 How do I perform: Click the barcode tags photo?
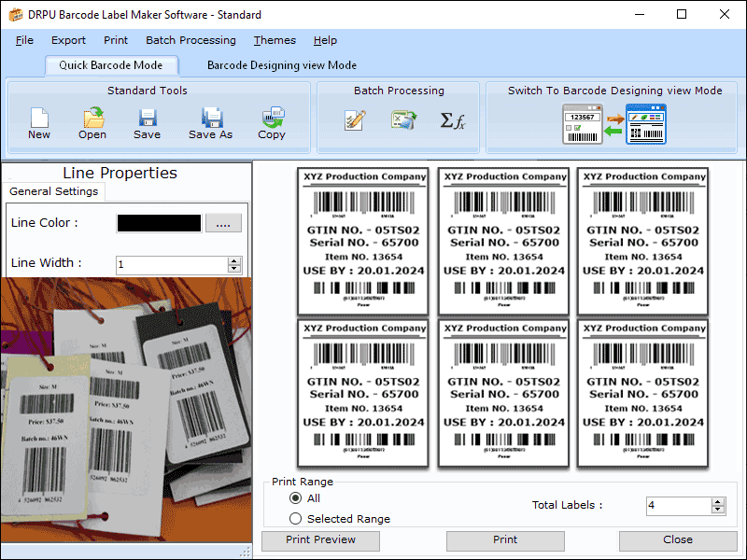(x=126, y=410)
